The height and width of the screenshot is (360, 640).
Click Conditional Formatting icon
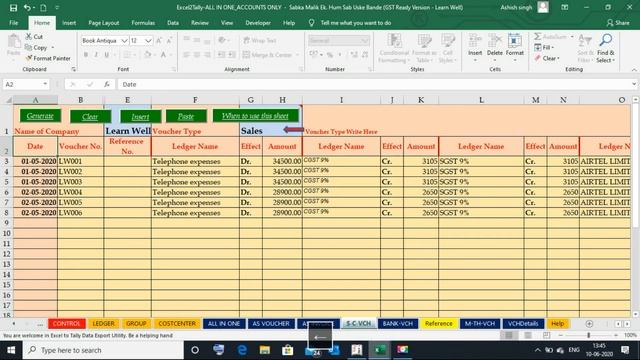(394, 41)
